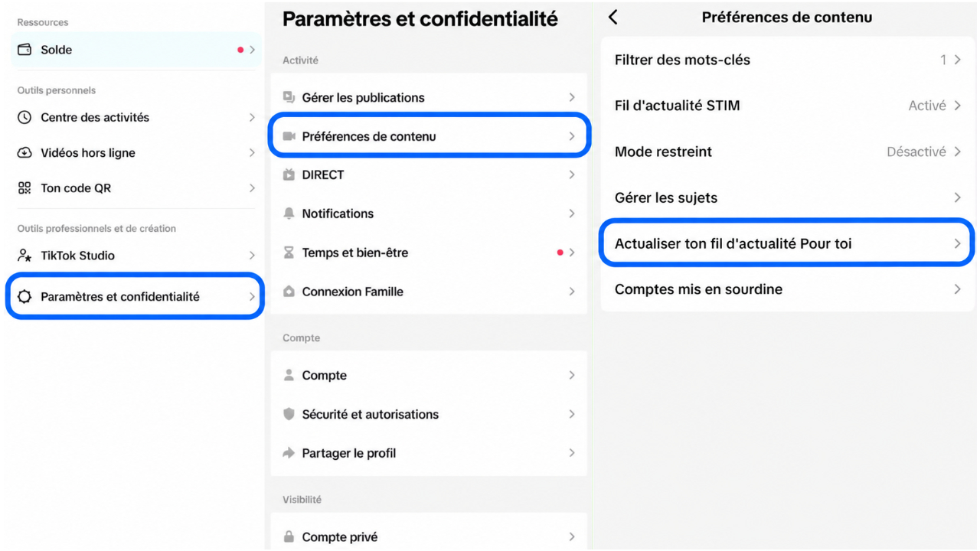Click the chevron on the Connexion Famille row
Image resolution: width=980 pixels, height=551 pixels.
571,292
